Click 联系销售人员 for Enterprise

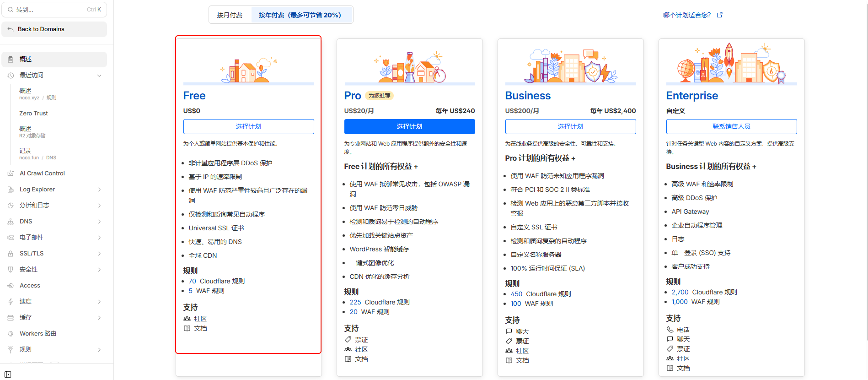click(732, 126)
